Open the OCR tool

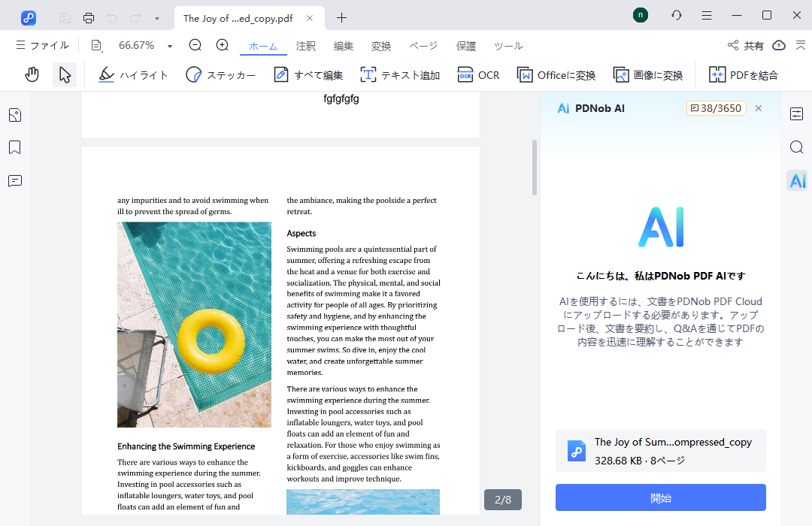point(478,74)
